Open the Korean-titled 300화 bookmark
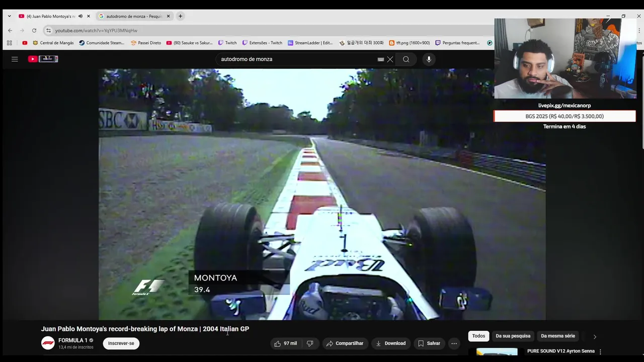 click(x=361, y=43)
